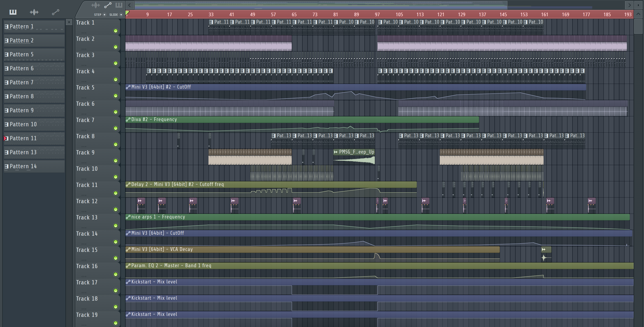Click bar 97 on the timeline ruler
The height and width of the screenshot is (327, 644).
pyautogui.click(x=377, y=14)
